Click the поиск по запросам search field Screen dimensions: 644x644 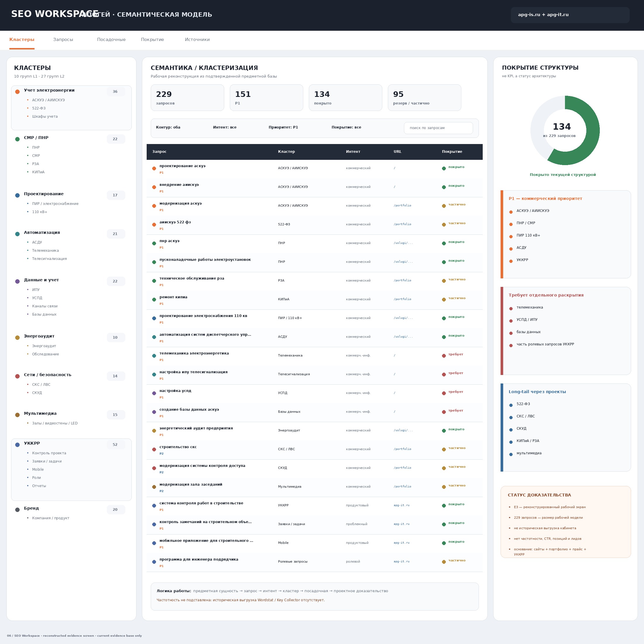coord(438,128)
